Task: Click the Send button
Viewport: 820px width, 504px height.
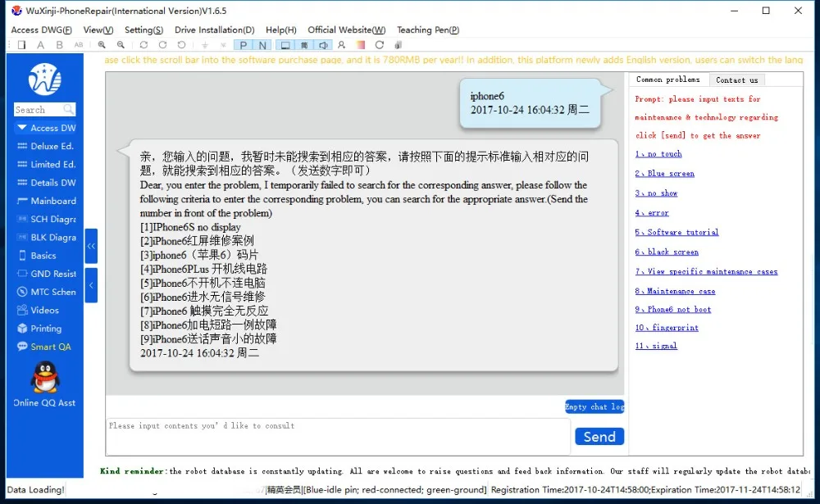Action: coord(599,437)
